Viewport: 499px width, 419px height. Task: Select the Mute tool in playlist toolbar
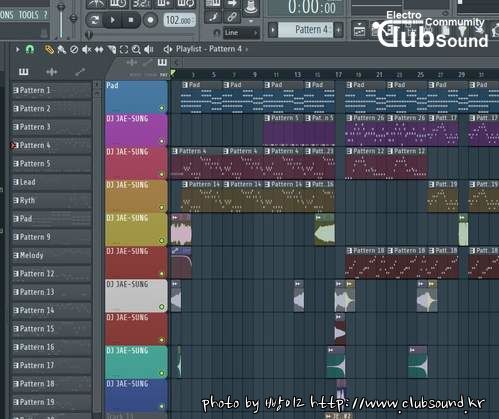[86, 50]
